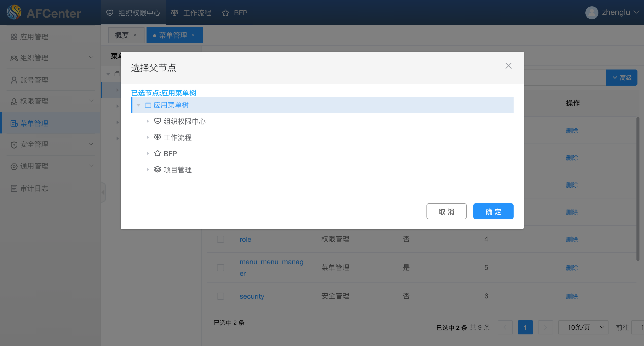644x346 pixels.
Task: Toggle checkbox for the role row
Action: coord(221,239)
